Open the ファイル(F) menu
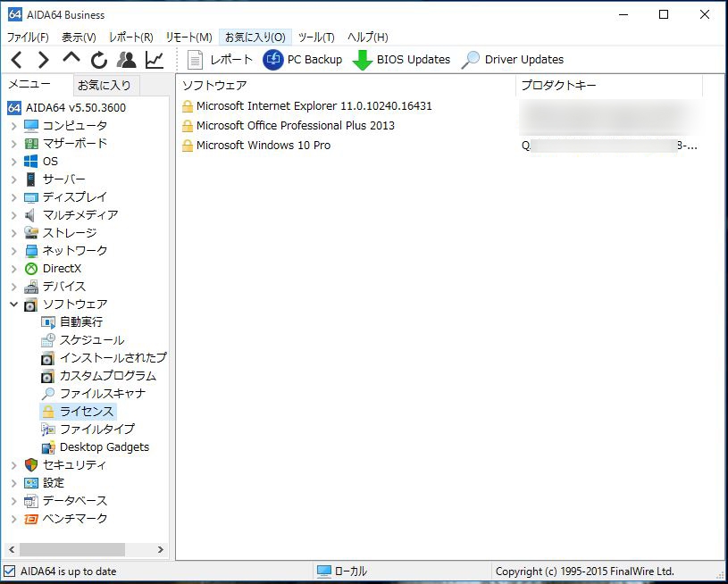This screenshot has height=584, width=728. (x=28, y=38)
